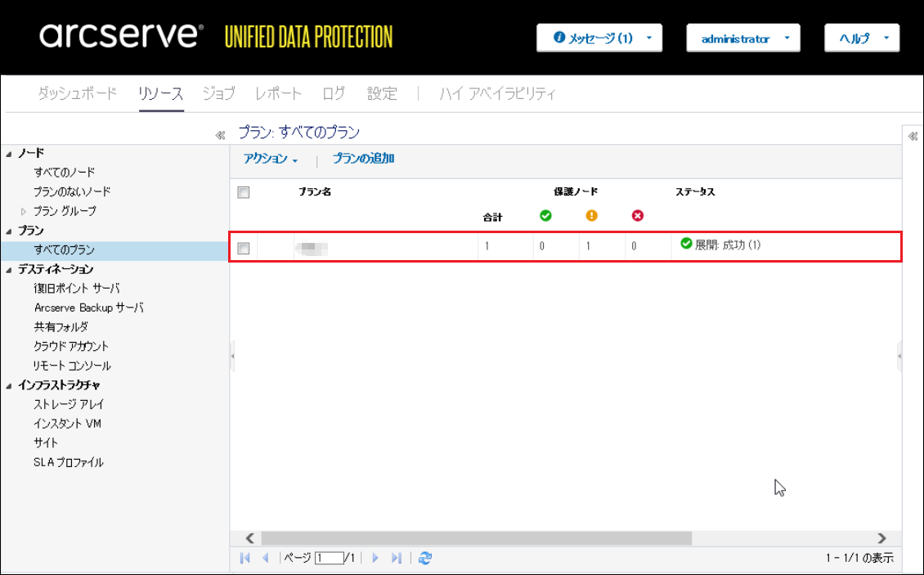Open the administrator account menu

pyautogui.click(x=743, y=38)
